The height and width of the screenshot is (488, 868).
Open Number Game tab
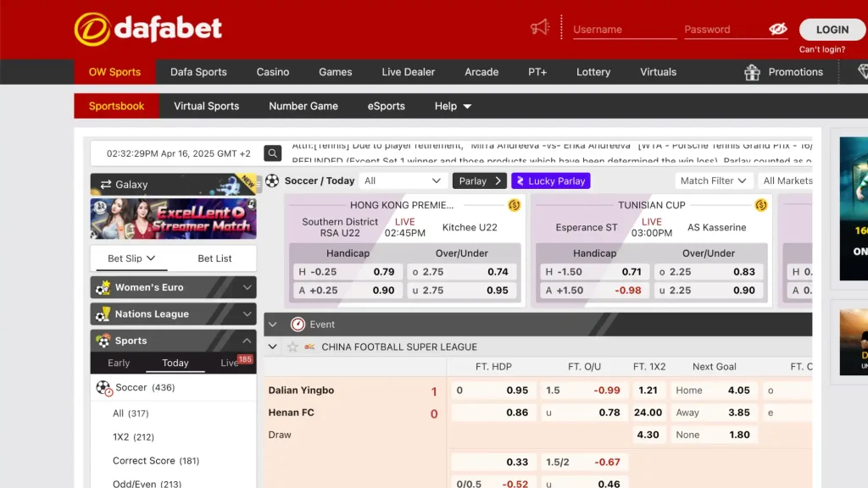click(x=303, y=106)
